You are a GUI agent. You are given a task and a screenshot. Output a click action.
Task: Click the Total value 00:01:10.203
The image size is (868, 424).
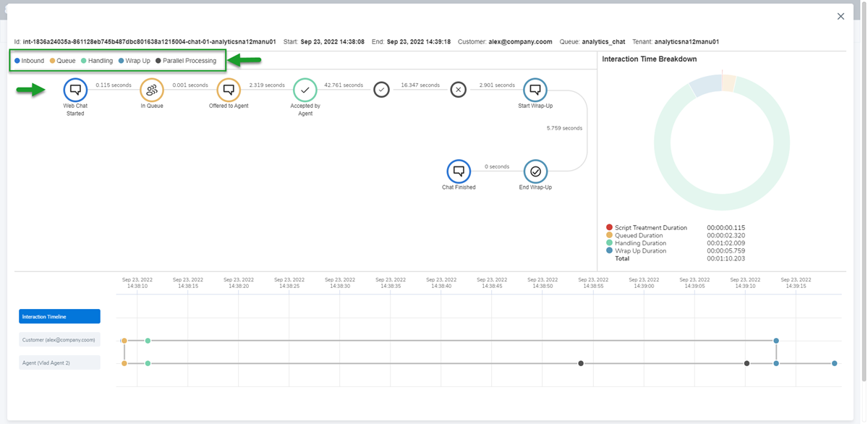[726, 258]
